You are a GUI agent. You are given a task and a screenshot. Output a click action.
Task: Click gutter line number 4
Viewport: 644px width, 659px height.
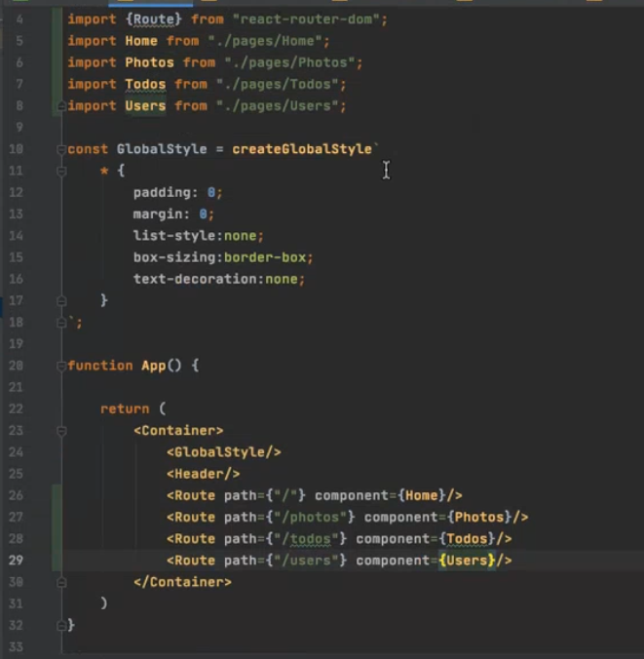coord(19,19)
